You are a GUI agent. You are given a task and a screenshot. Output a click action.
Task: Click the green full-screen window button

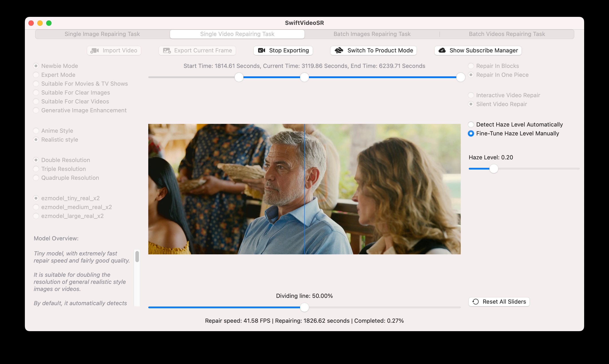[x=49, y=23]
